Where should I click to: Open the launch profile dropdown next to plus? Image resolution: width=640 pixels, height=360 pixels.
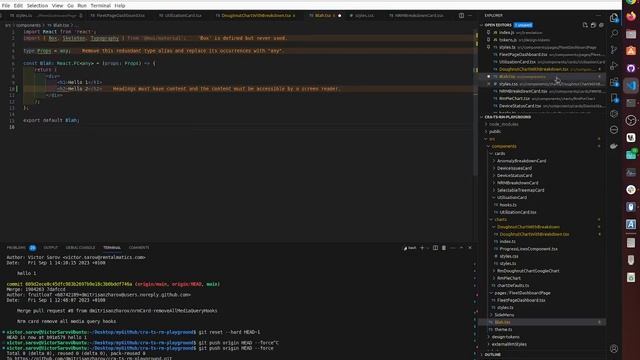pyautogui.click(x=428, y=248)
